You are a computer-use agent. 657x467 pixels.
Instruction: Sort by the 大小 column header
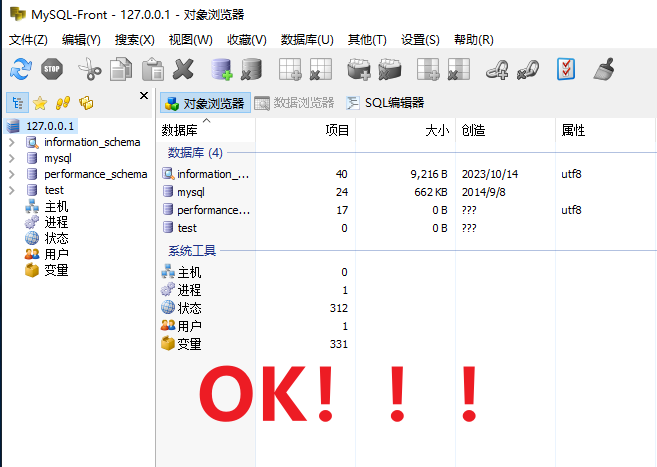(406, 130)
